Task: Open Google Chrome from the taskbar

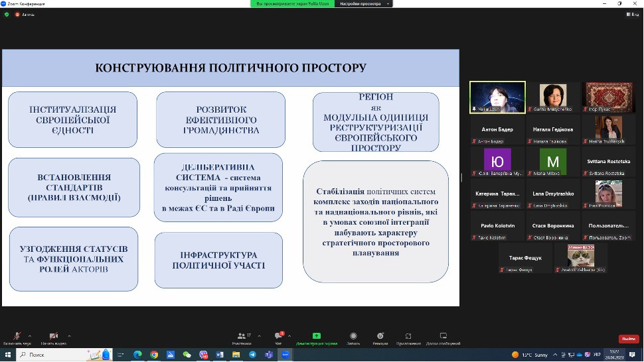Action: click(154, 355)
